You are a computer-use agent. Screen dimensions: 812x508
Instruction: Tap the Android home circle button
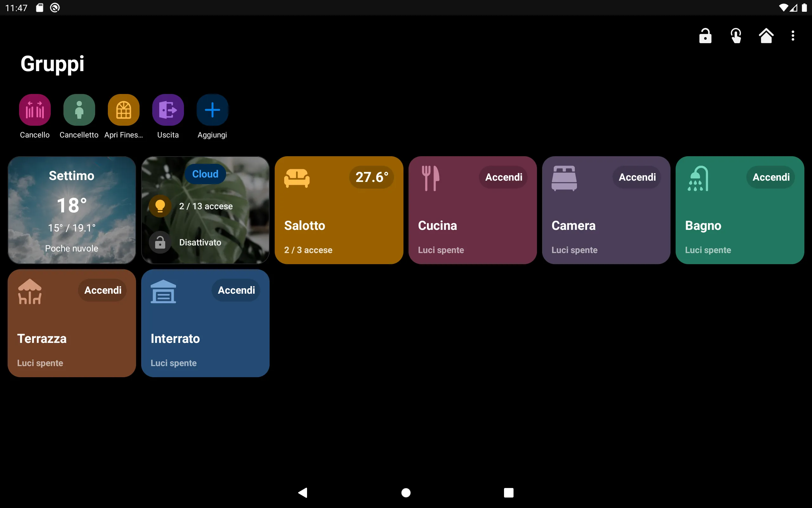pos(406,492)
